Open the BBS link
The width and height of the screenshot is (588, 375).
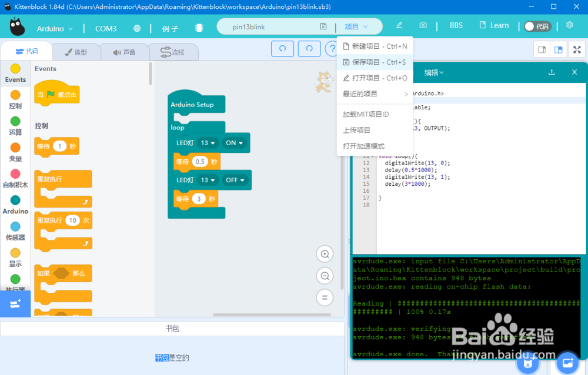(x=456, y=25)
